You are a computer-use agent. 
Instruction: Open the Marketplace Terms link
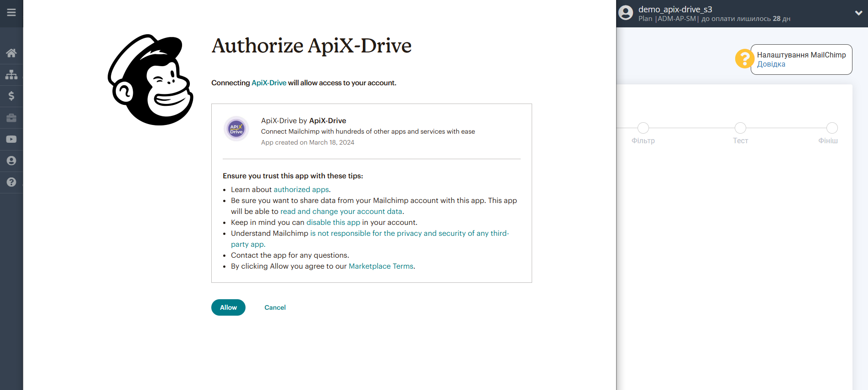[x=381, y=266]
